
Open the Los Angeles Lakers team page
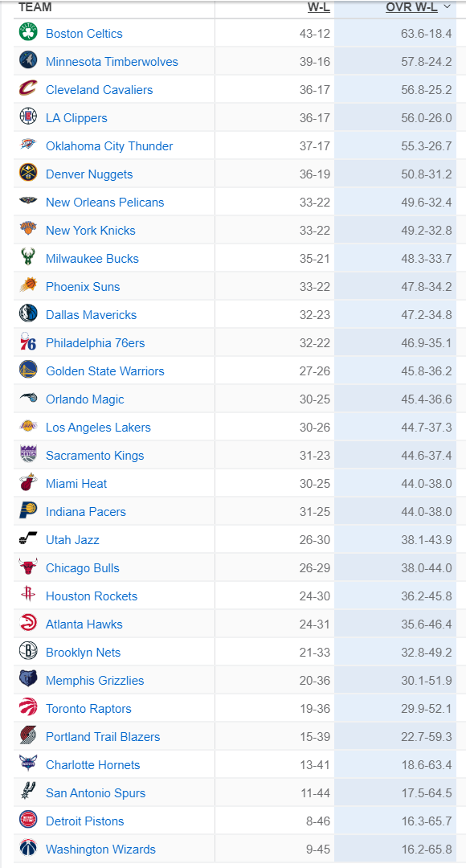pyautogui.click(x=97, y=428)
